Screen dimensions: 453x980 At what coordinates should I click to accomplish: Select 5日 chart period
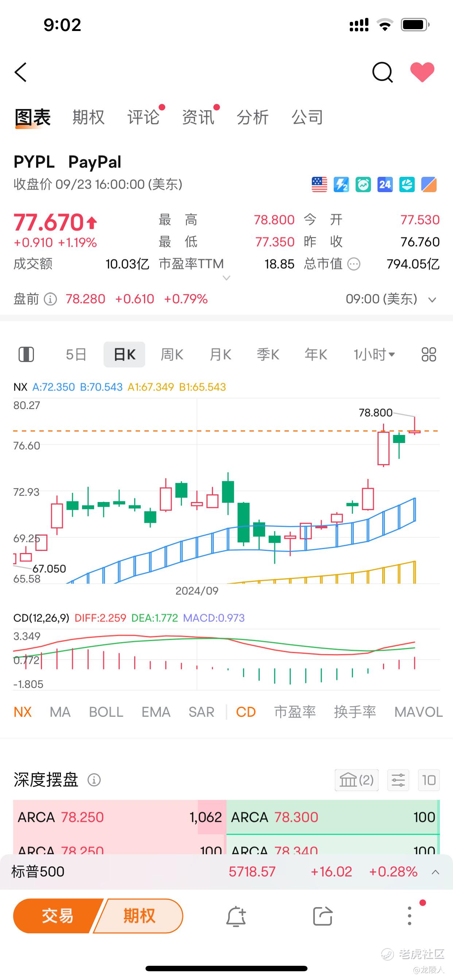pos(76,355)
